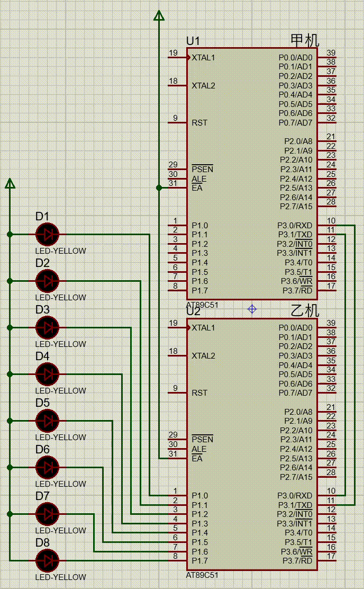Image resolution: width=364 pixels, height=589 pixels.
Task: Click the P2.0/A8 pin 21 on U2
Action: click(x=327, y=412)
